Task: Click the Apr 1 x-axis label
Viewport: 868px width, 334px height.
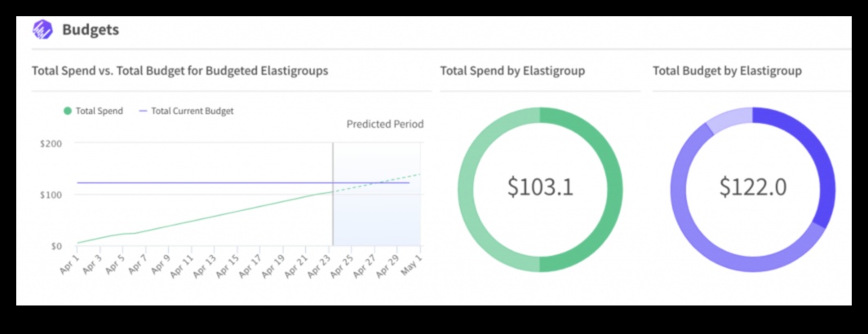Action: point(69,262)
